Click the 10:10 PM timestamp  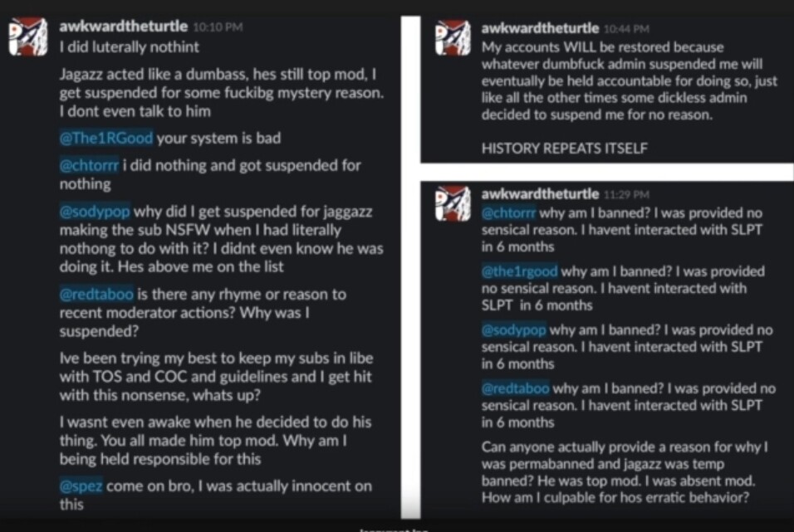click(218, 27)
